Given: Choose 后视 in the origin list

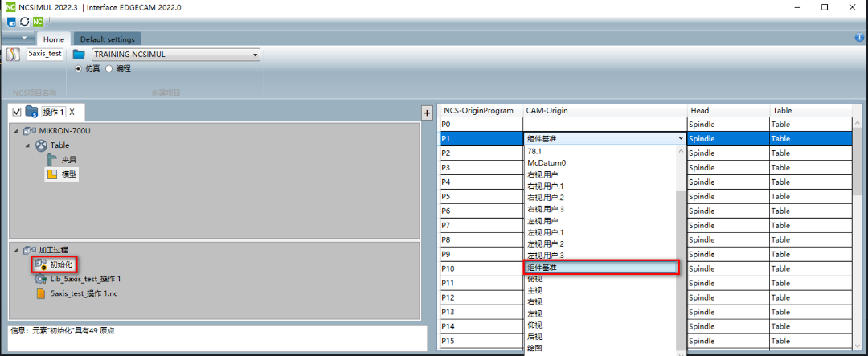Looking at the screenshot, I should pos(600,337).
